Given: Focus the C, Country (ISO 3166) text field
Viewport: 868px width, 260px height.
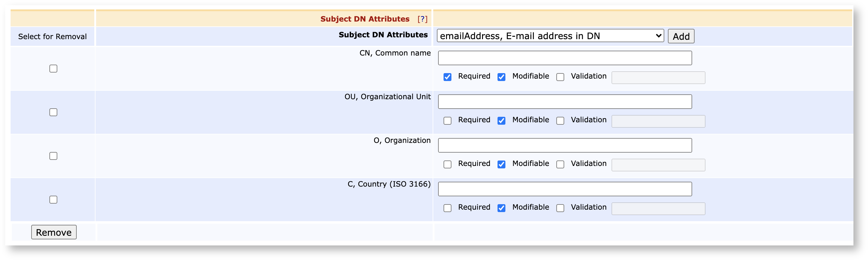Looking at the screenshot, I should 565,189.
